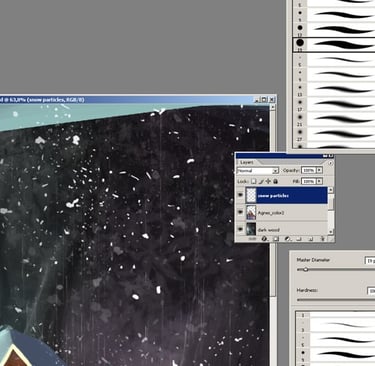Click the Opacity 100% value field
The width and height of the screenshot is (375, 366).
tap(308, 170)
